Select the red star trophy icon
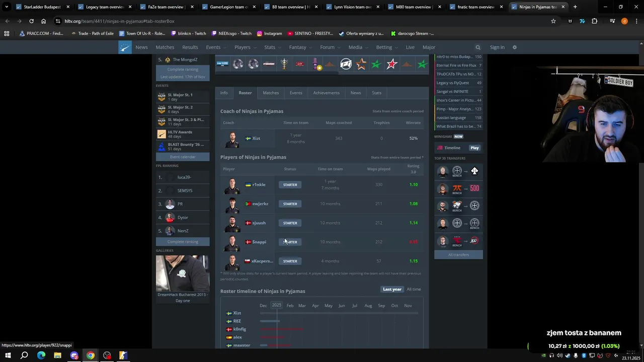Viewport: 644px width, 362px height. pos(392,64)
